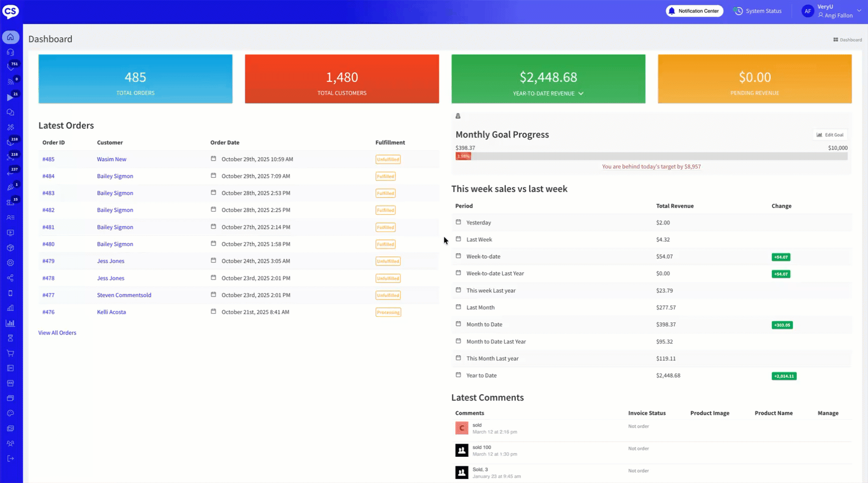This screenshot has height=483, width=868.
Task: Open the Notification Center
Action: [x=694, y=11]
